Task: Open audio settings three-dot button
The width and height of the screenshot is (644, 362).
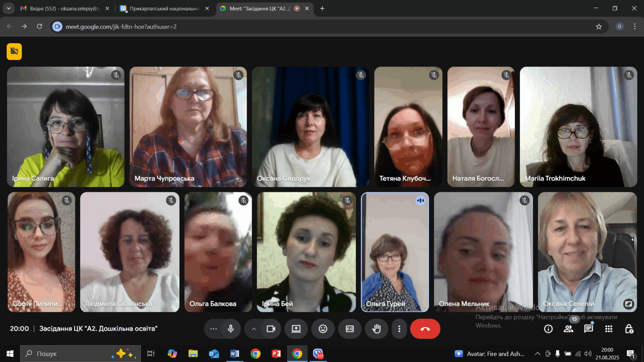Action: tap(213, 329)
